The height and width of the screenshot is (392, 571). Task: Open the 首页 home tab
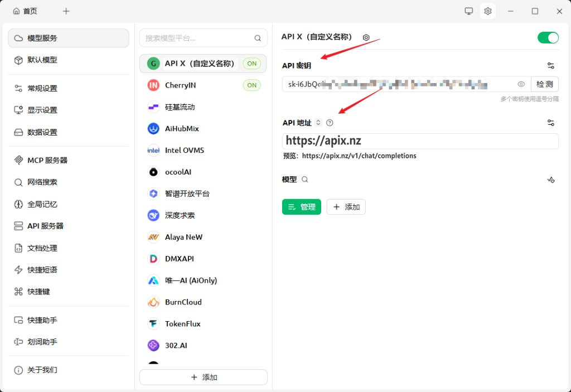click(x=25, y=11)
